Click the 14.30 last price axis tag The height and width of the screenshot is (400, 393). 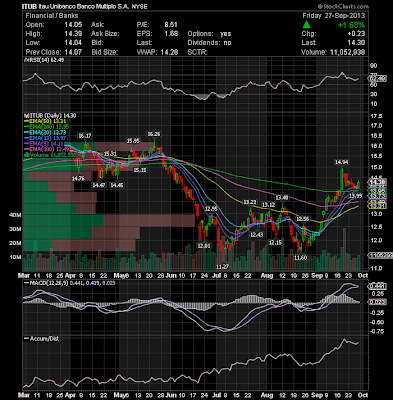(x=377, y=182)
